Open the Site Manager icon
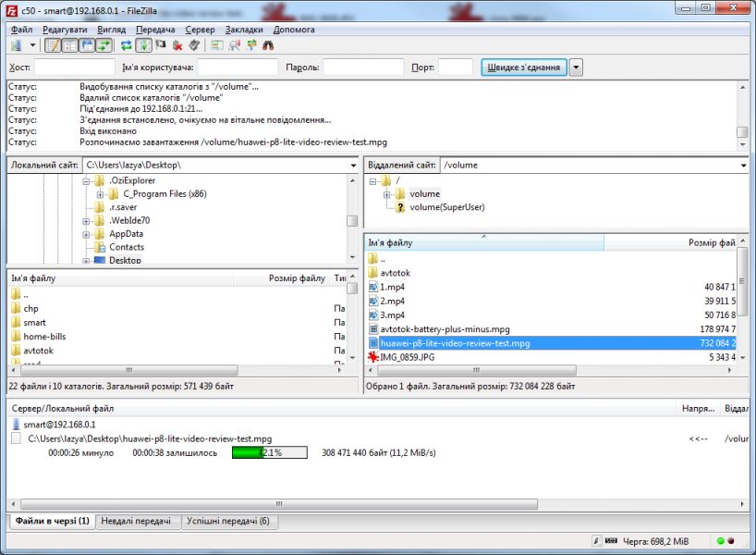 coord(17,45)
